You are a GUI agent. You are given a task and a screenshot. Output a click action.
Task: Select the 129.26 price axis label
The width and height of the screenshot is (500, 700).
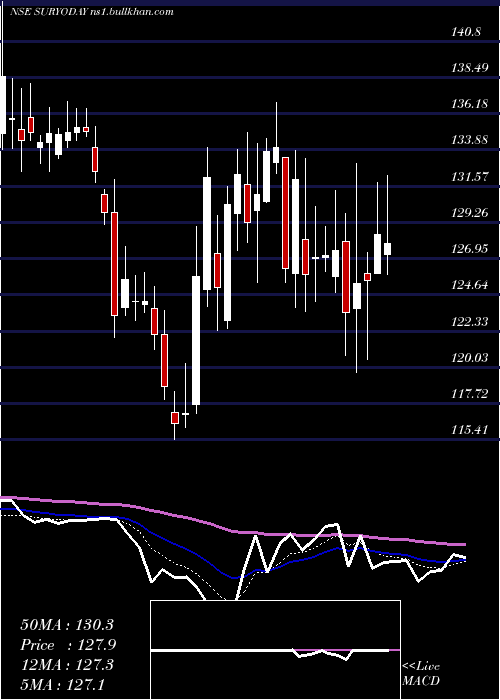(470, 213)
